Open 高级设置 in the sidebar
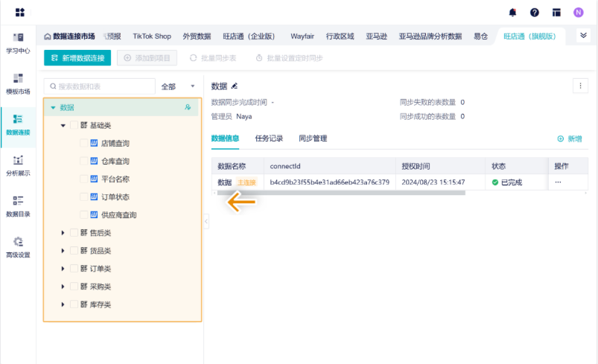This screenshot has width=598, height=364. click(18, 247)
